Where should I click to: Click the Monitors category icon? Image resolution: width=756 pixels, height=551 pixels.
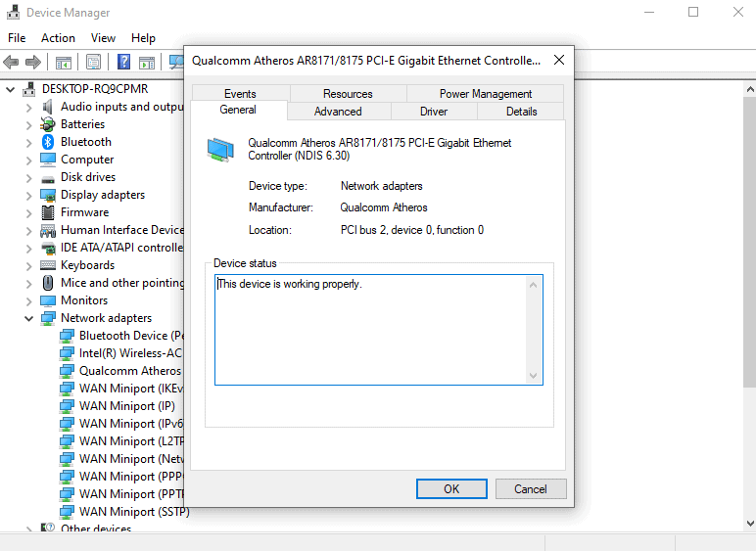coord(48,301)
